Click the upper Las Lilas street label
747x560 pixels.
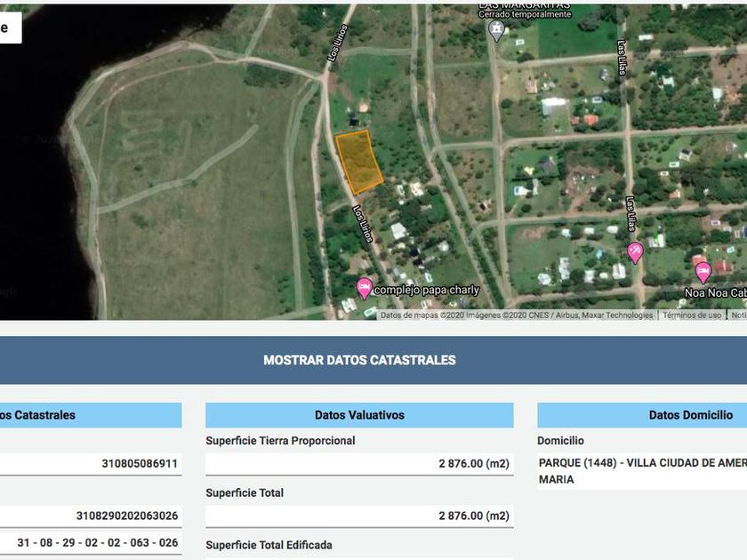(622, 58)
